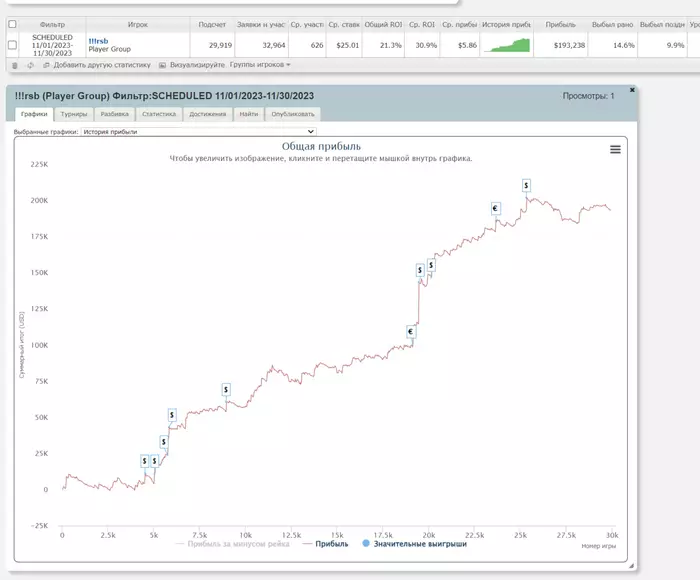Click 'Добавить другую статистику' button
The image size is (700, 580).
click(x=97, y=65)
